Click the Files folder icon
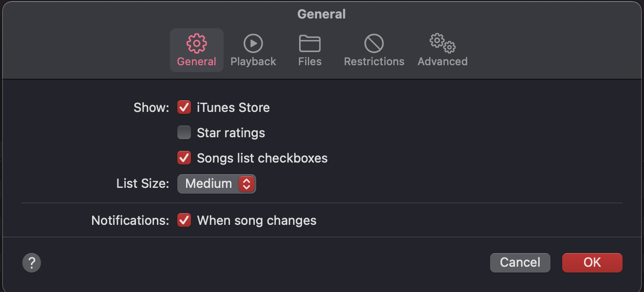The image size is (644, 292). click(310, 43)
